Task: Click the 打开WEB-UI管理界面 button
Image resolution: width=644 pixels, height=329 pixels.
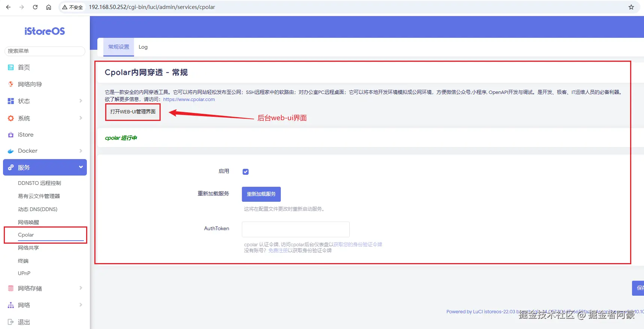Action: (x=133, y=112)
